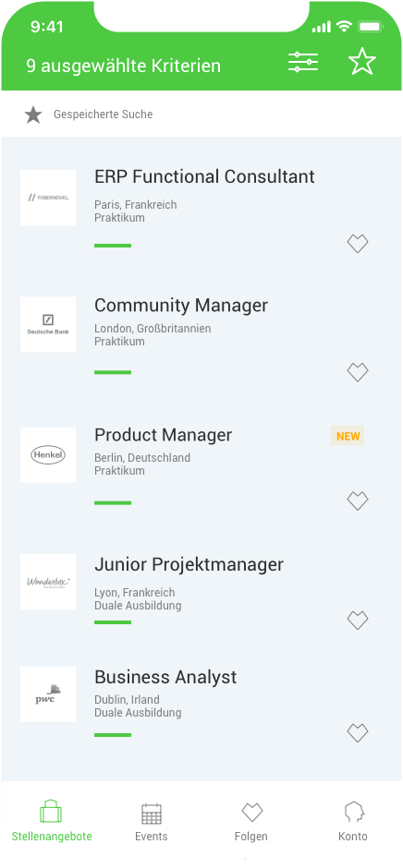Screen dimensions: 403x868
Task: Favorite the ERP Functional Consultant job
Action: click(x=358, y=244)
